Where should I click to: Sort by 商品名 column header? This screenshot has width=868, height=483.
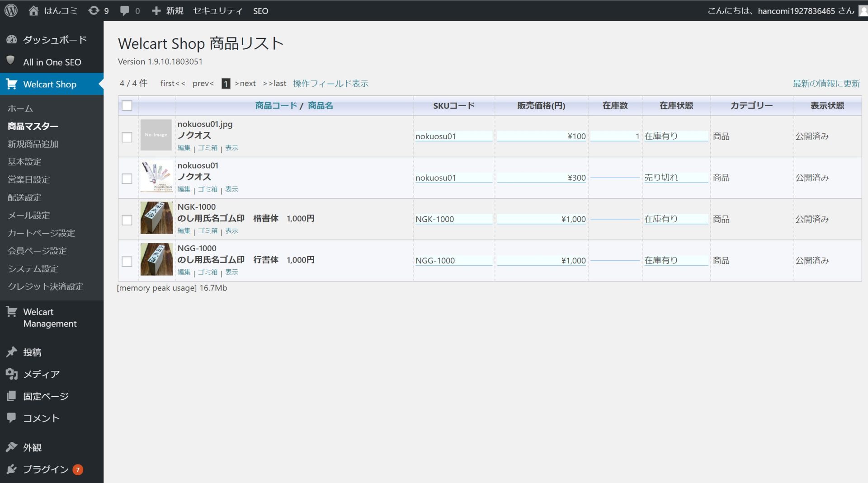click(320, 106)
